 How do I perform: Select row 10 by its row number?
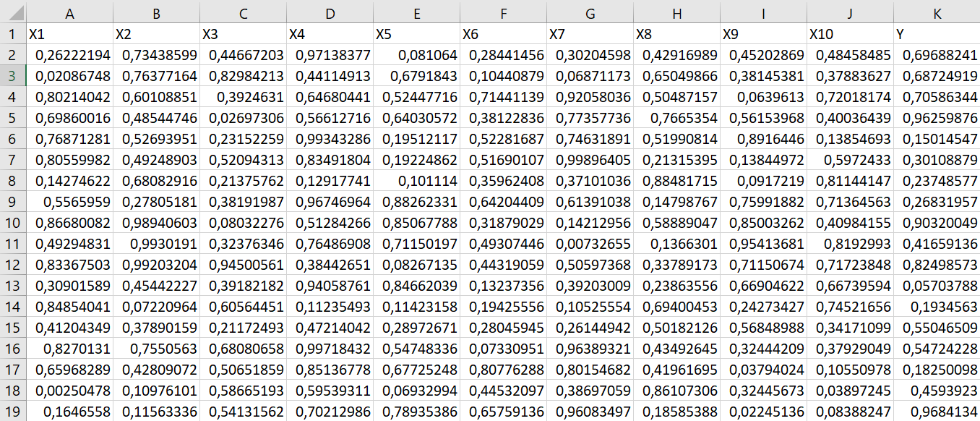coord(12,223)
